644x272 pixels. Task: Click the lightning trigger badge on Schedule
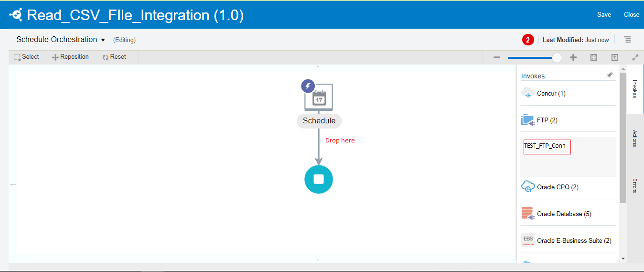click(x=308, y=86)
